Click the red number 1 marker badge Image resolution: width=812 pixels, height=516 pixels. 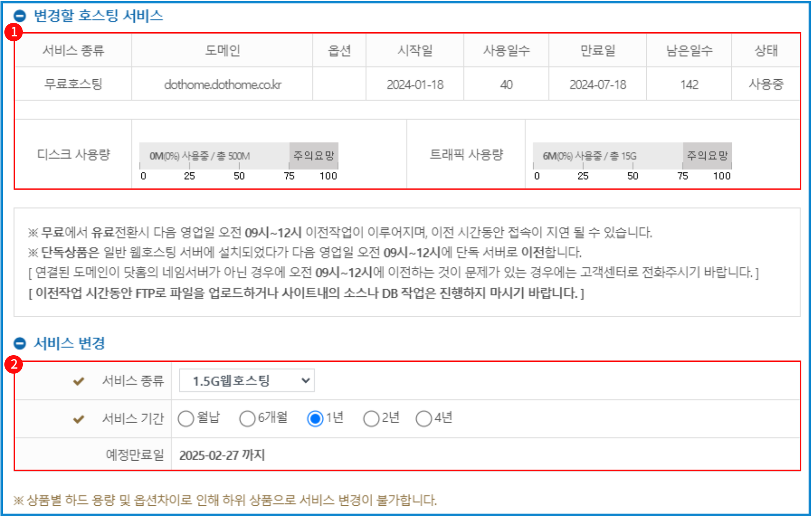(x=14, y=32)
